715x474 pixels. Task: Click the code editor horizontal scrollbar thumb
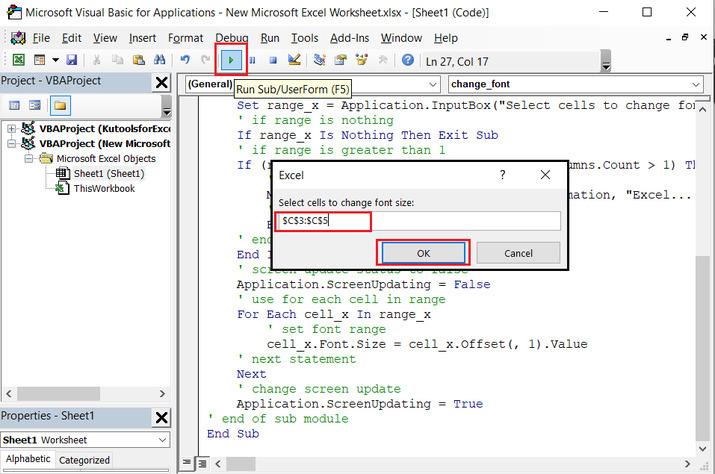(241, 464)
